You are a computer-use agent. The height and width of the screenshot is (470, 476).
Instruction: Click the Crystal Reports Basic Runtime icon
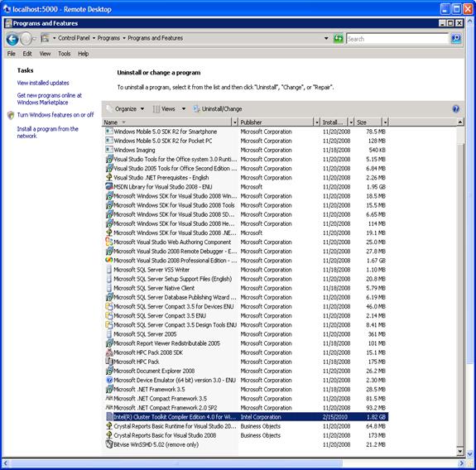click(x=109, y=425)
